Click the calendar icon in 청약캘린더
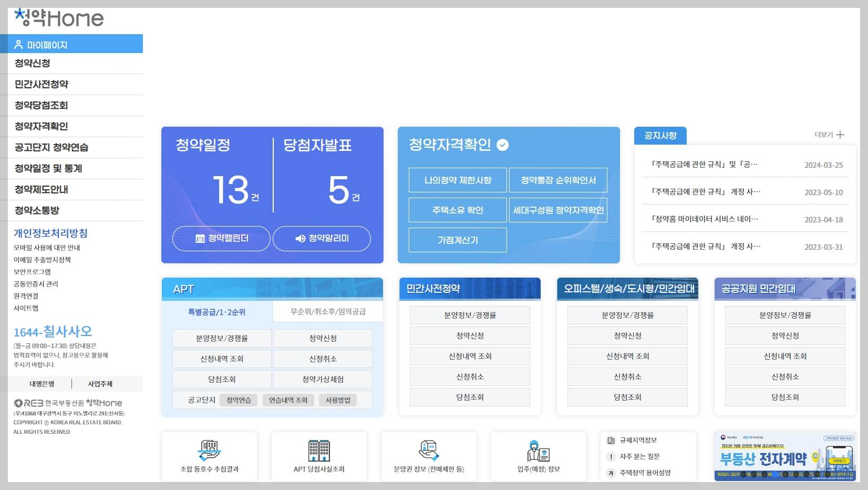Image resolution: width=868 pixels, height=490 pixels. click(200, 239)
